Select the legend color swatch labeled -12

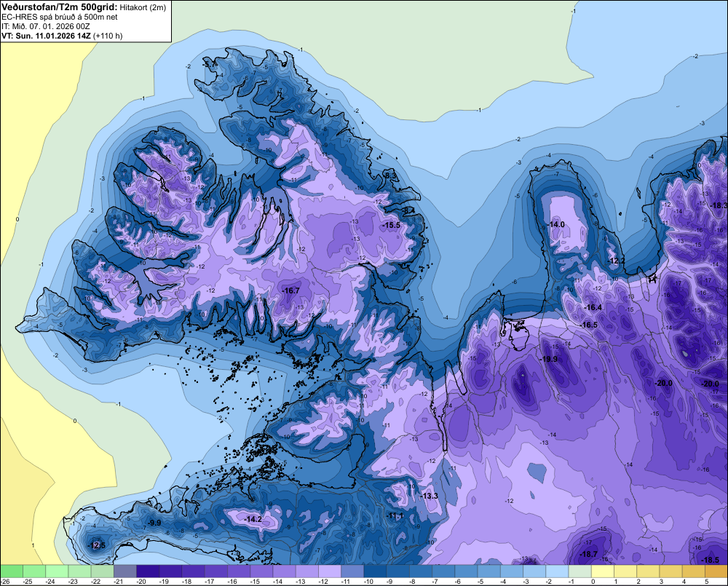(x=330, y=571)
